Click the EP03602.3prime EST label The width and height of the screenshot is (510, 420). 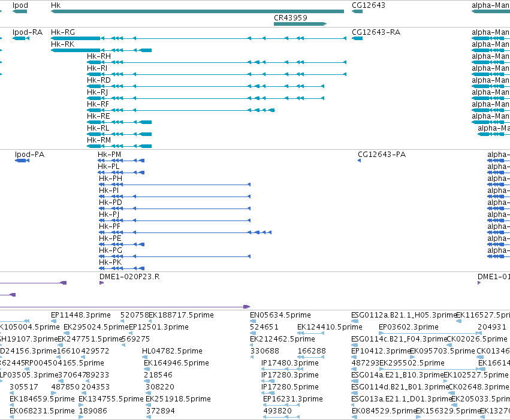pos(409,327)
